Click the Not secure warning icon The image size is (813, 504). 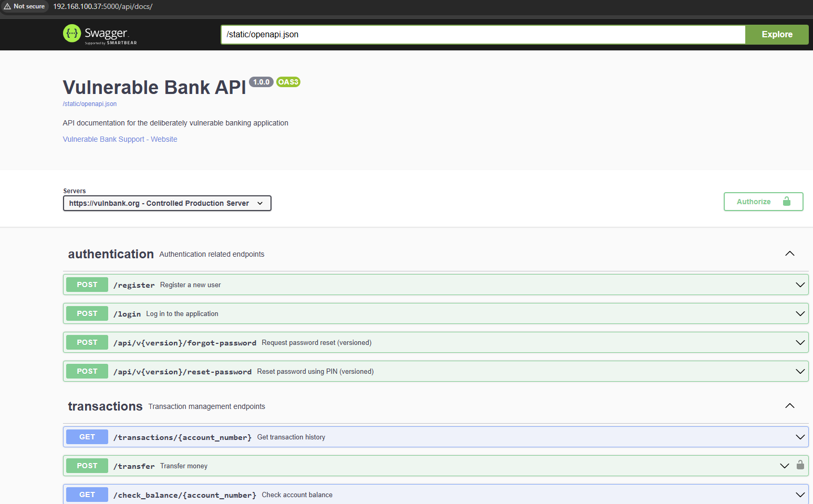(7, 6)
